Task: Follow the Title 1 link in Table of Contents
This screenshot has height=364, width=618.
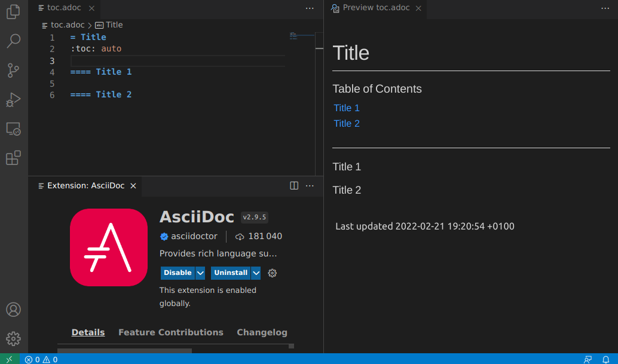Action: tap(347, 108)
